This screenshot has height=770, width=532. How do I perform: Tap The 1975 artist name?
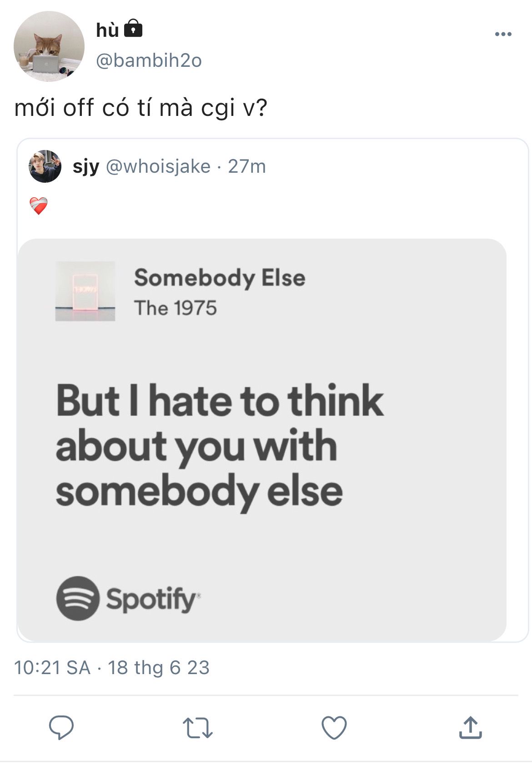point(176,308)
